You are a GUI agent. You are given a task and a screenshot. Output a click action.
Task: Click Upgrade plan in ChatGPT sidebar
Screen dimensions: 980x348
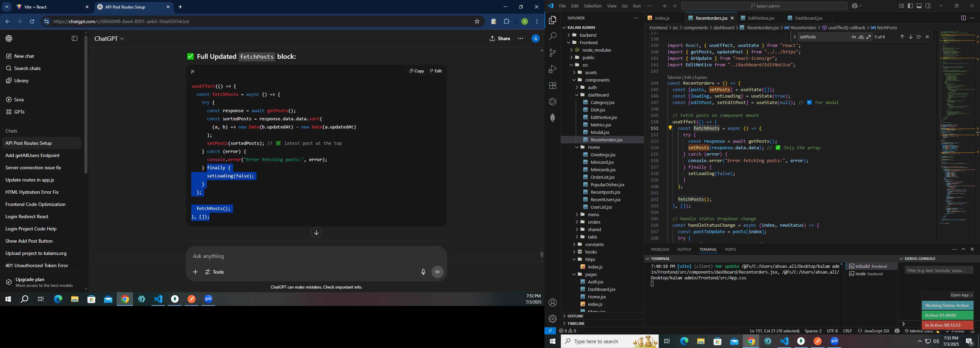pyautogui.click(x=41, y=282)
